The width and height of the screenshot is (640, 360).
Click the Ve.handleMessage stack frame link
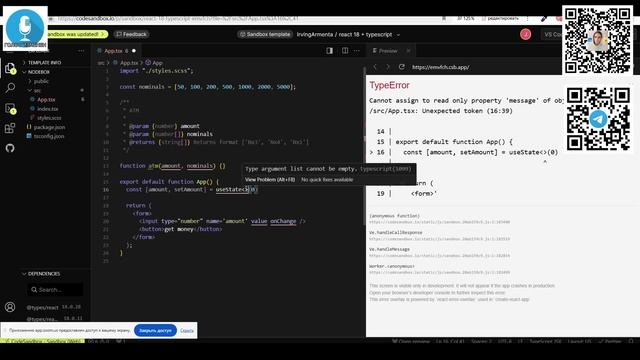440,256
